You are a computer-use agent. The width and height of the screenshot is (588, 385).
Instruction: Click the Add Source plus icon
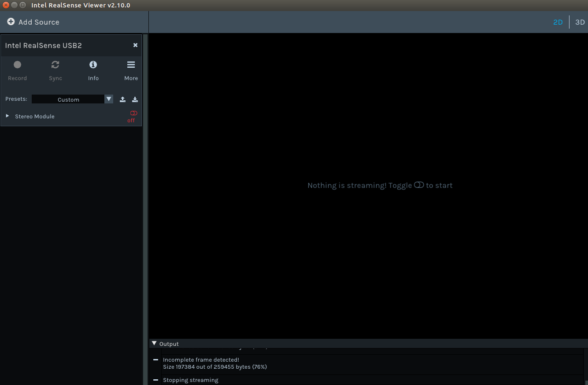tap(11, 21)
